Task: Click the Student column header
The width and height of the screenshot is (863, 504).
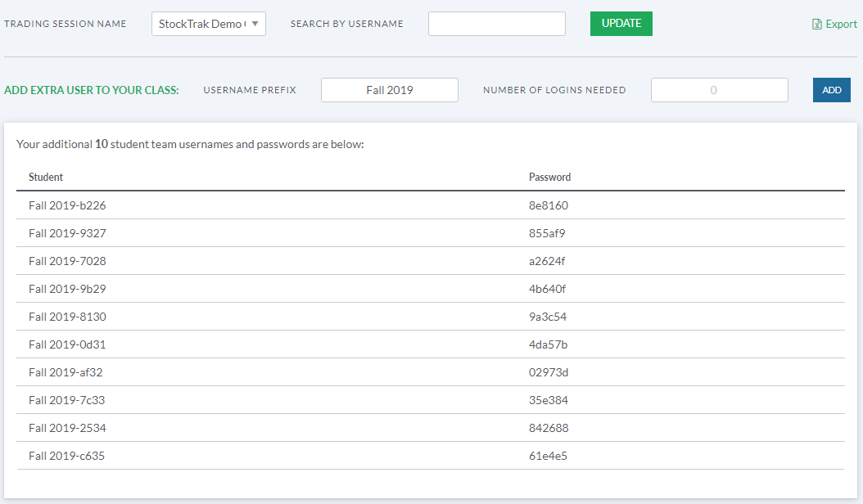Action: tap(46, 178)
